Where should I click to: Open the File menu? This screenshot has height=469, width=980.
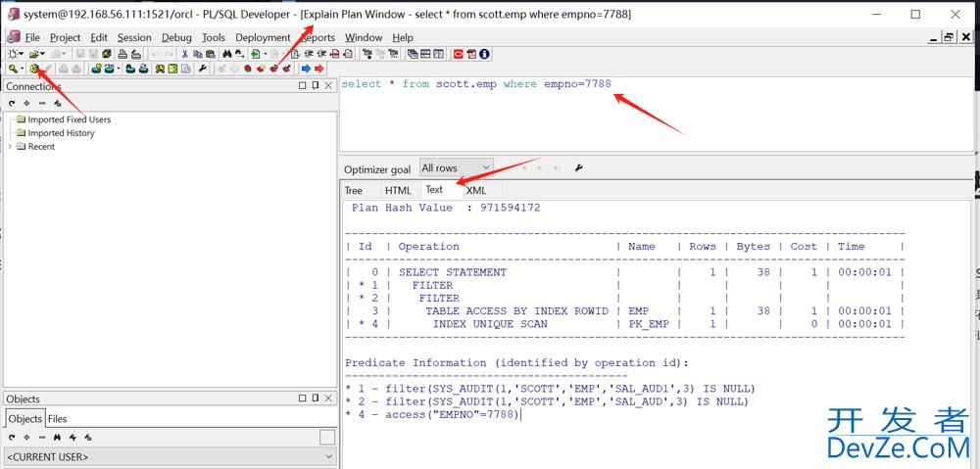click(x=32, y=37)
